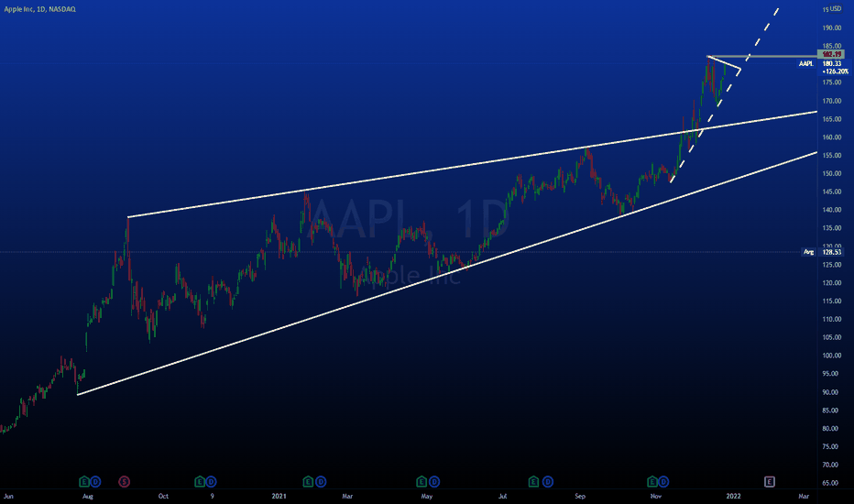
Task: Select the earnings marker beside May
Action: (x=422, y=482)
